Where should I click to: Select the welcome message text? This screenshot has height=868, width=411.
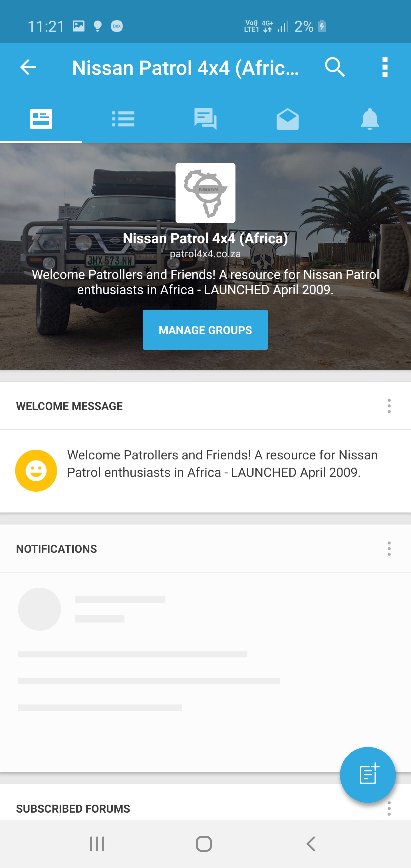tap(222, 463)
